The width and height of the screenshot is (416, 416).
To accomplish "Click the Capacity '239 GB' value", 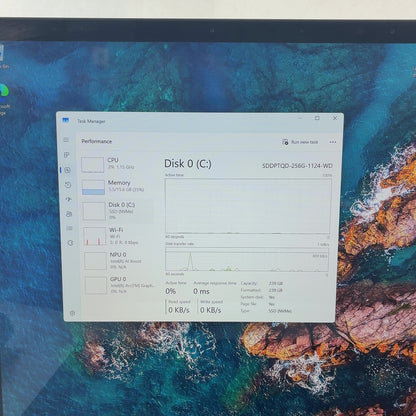I will tap(276, 283).
